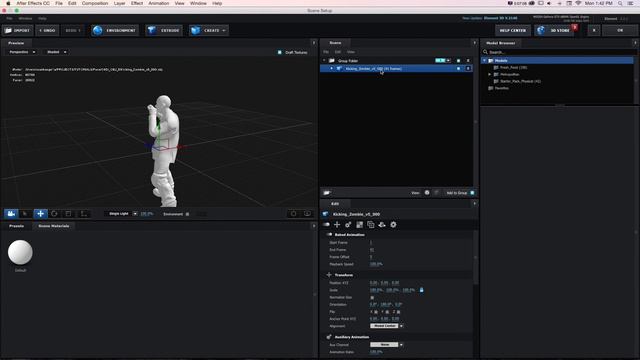Open the Perspective view dropdown
Viewport: 640px width, 360px height.
tap(22, 52)
